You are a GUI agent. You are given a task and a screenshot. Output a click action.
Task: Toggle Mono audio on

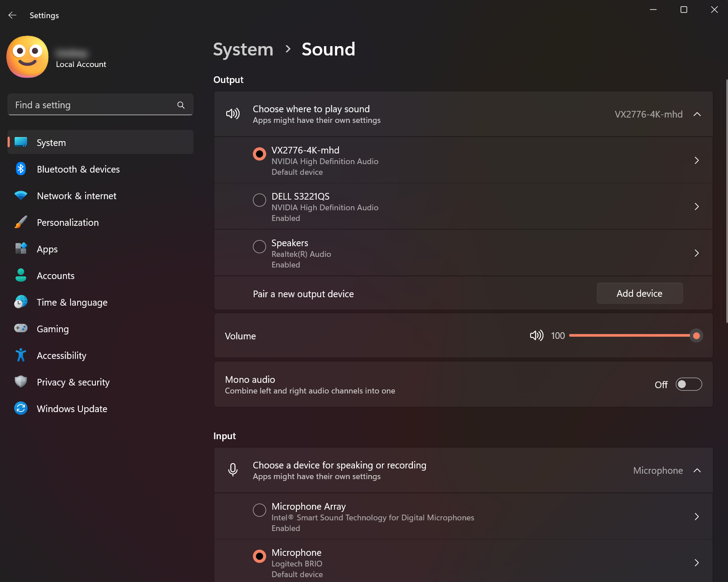(x=688, y=384)
